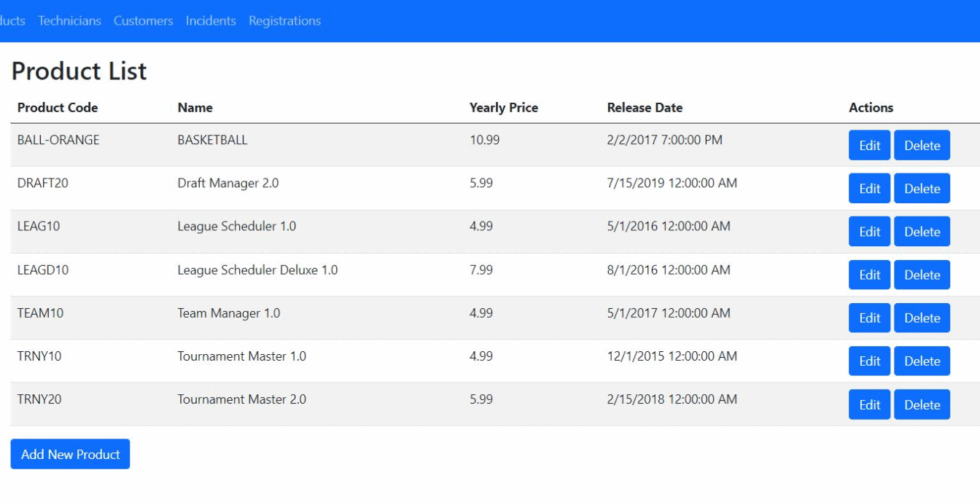Select the Yearly Price column header
Viewport: 980px width, 502px height.
pos(503,108)
